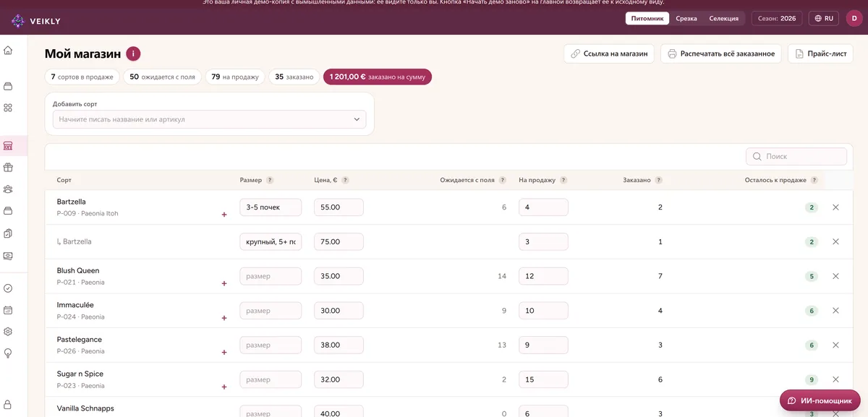The image size is (868, 417).
Task: Click the size field in Pastelegance row
Action: pyautogui.click(x=271, y=345)
